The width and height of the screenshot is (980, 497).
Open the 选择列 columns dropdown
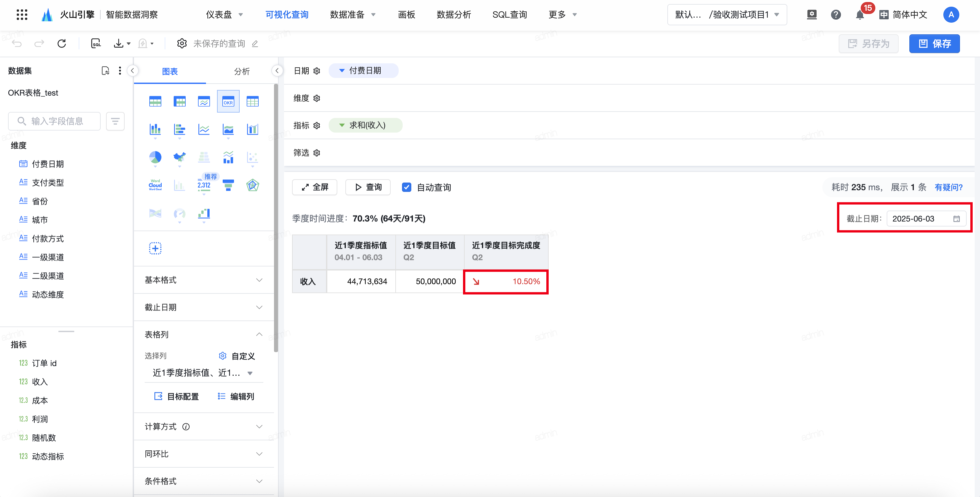point(204,373)
